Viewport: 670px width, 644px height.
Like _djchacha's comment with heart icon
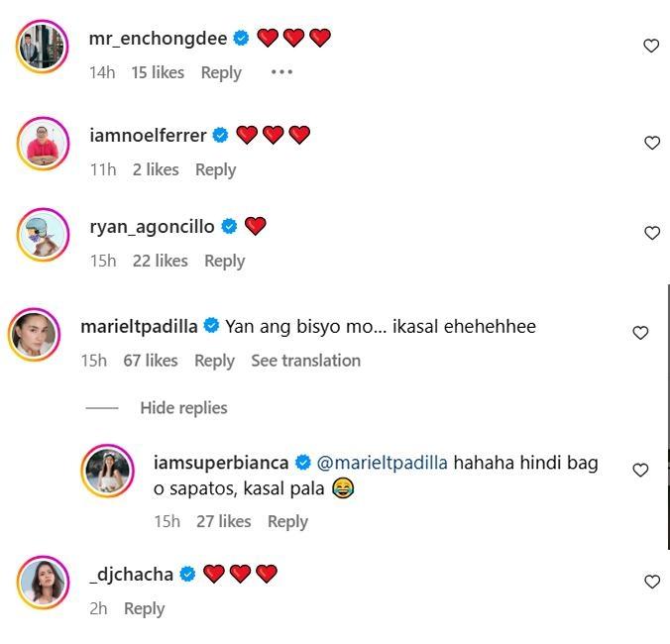(651, 582)
